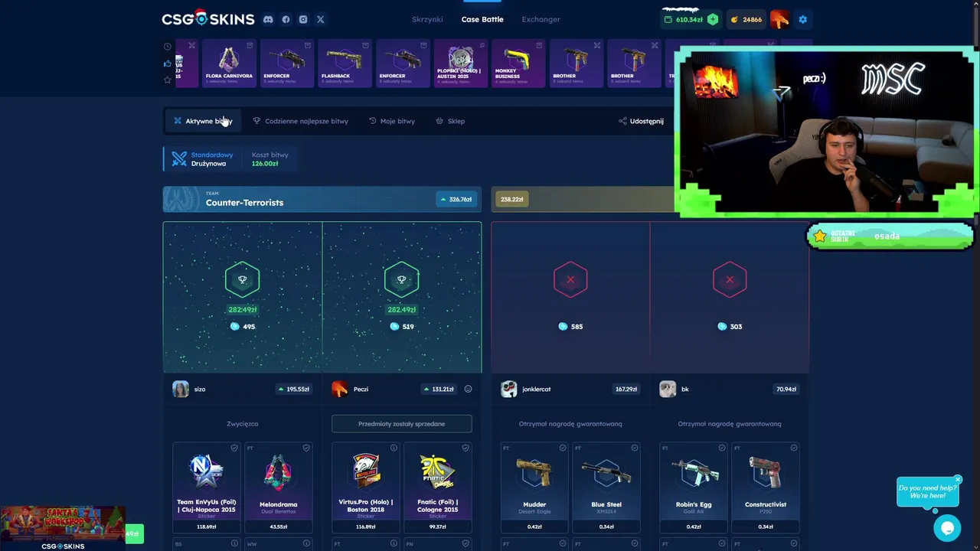Viewport: 980px width, 551px height.
Task: Open the Facebook link icon
Action: click(286, 19)
